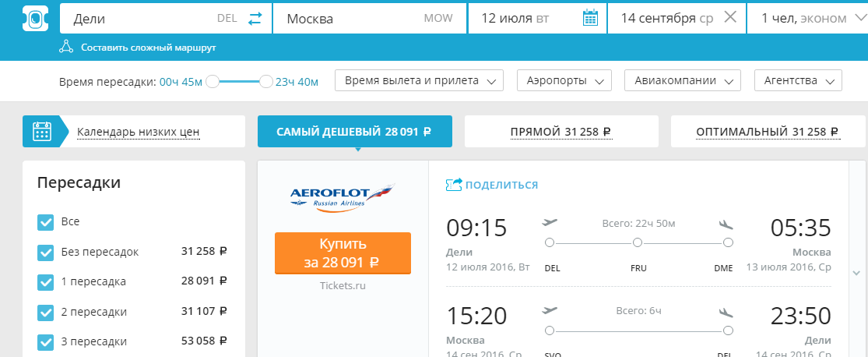The width and height of the screenshot is (868, 357).
Task: Click the complex route icon
Action: [66, 48]
